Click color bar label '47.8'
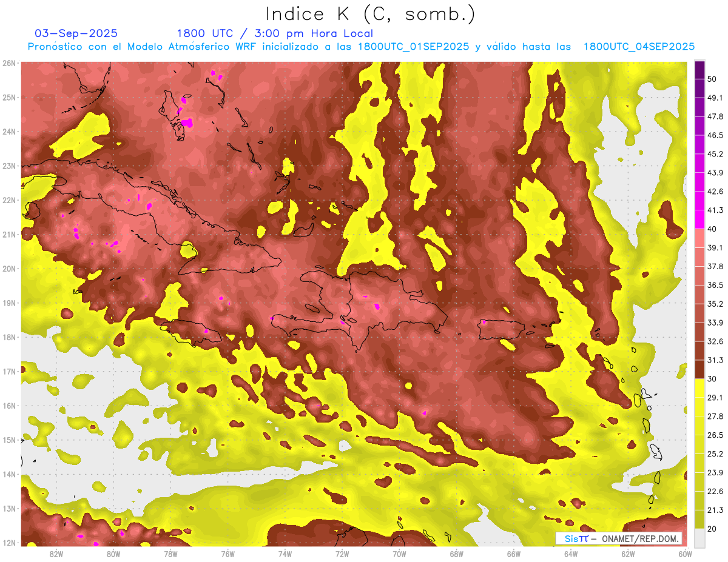 click(x=715, y=116)
